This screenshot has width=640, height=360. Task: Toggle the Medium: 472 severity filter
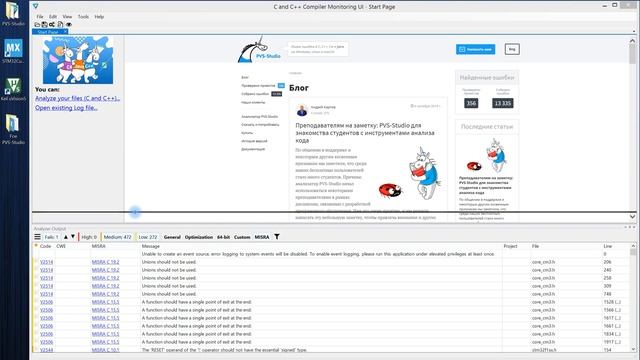117,237
